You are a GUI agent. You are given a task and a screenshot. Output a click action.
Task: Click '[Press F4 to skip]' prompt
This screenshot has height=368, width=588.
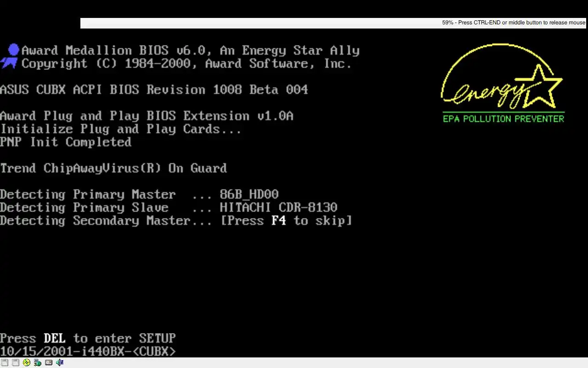286,220
